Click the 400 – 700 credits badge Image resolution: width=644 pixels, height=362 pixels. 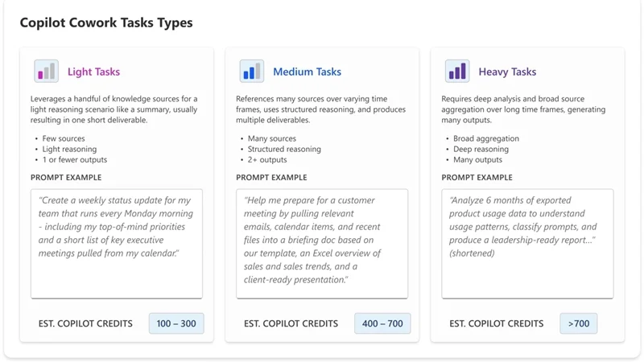click(x=382, y=323)
